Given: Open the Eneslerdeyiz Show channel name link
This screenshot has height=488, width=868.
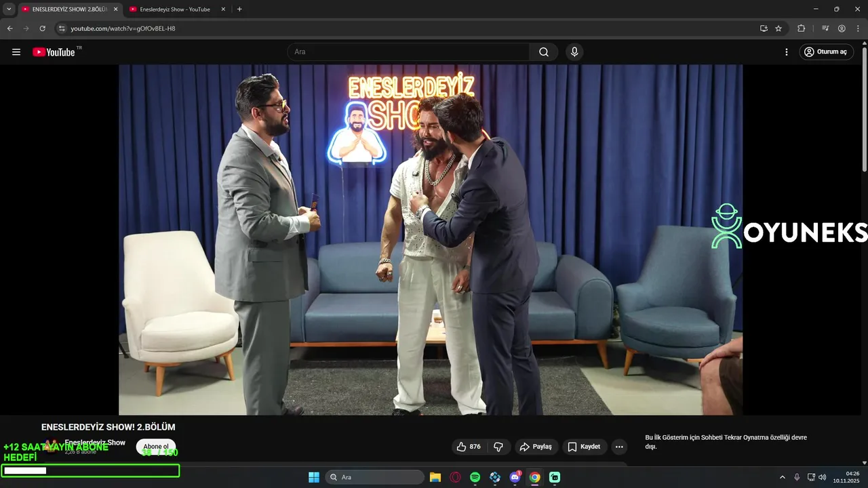Looking at the screenshot, I should click(x=95, y=443).
